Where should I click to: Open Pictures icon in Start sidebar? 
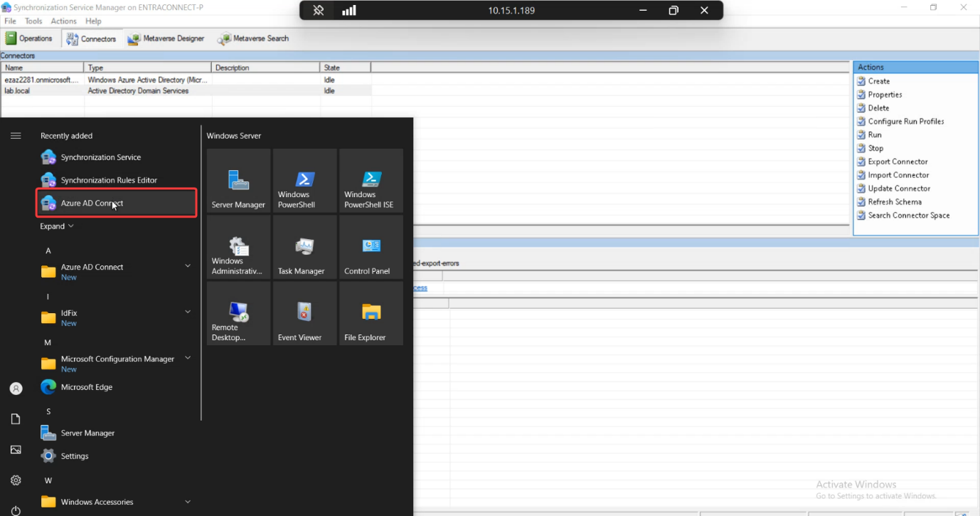coord(16,450)
